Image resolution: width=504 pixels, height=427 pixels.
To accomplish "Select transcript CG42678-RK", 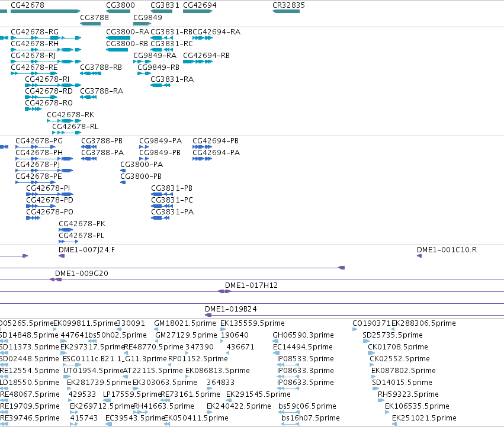I will (70, 115).
